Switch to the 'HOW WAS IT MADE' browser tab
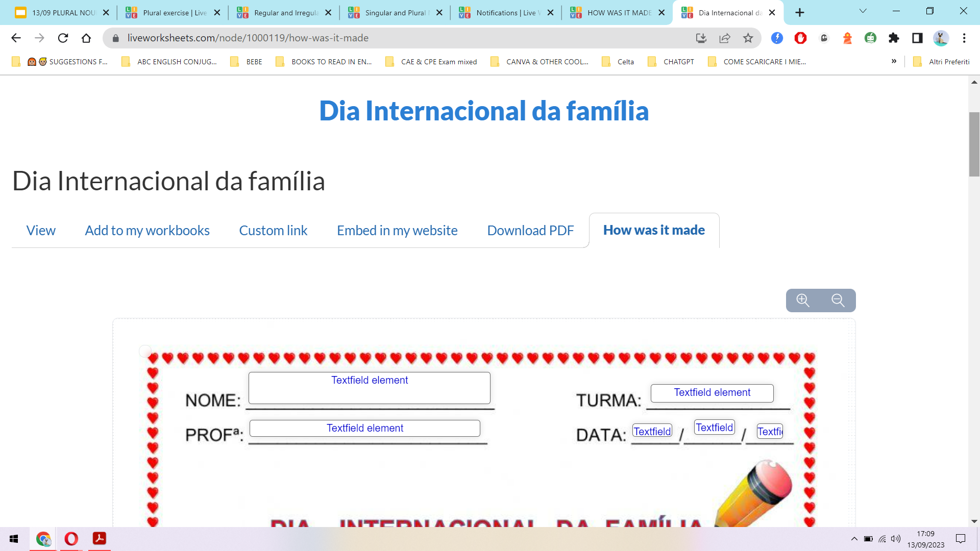Screen dimensions: 980x551 coord(619,13)
